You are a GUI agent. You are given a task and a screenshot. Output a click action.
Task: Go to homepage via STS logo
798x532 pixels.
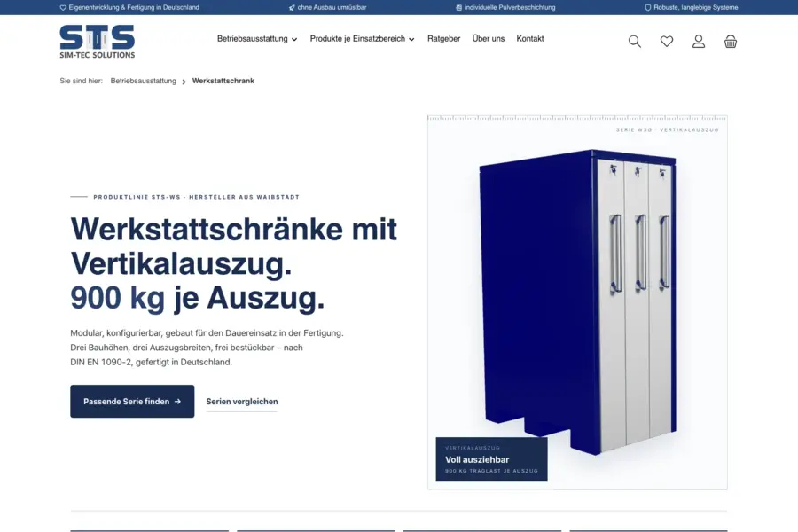[x=98, y=42]
